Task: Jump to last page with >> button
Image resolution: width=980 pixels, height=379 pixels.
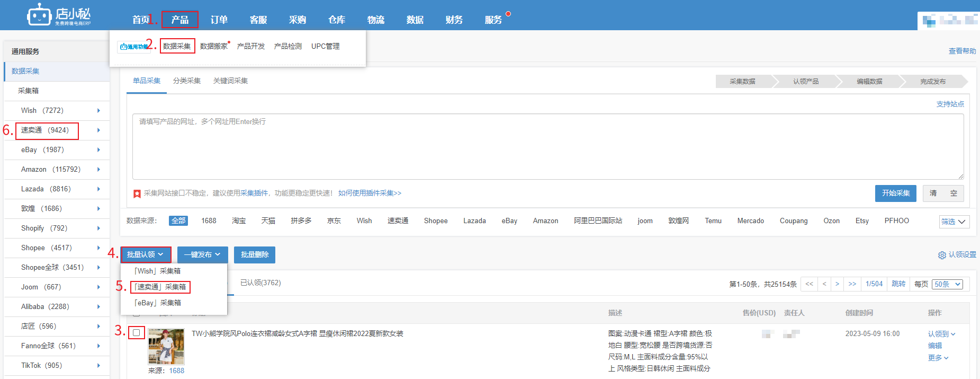Action: point(852,284)
